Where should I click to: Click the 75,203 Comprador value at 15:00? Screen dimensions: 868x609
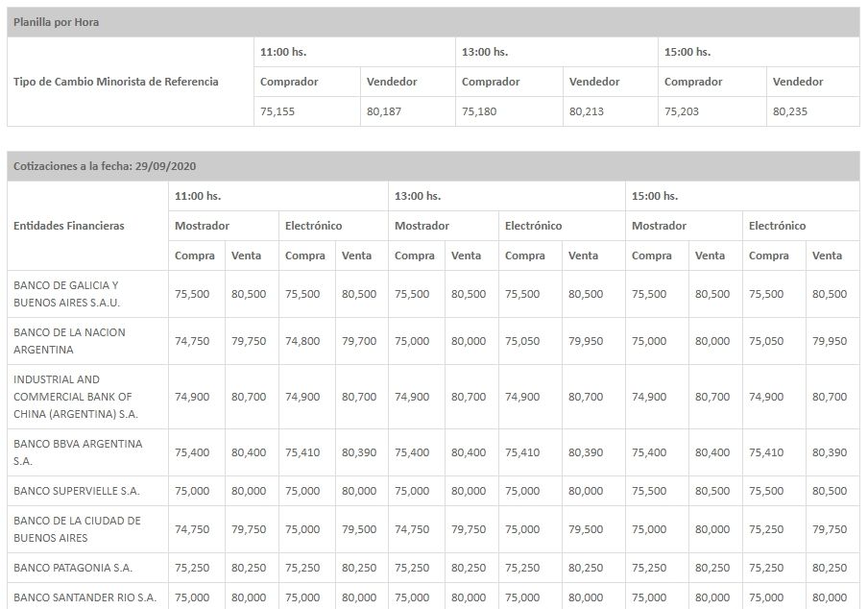pos(682,111)
